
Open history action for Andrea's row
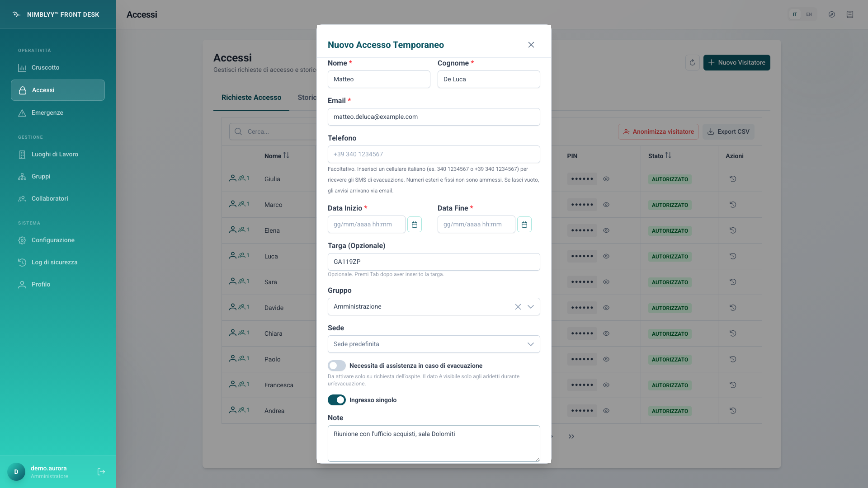pyautogui.click(x=733, y=411)
